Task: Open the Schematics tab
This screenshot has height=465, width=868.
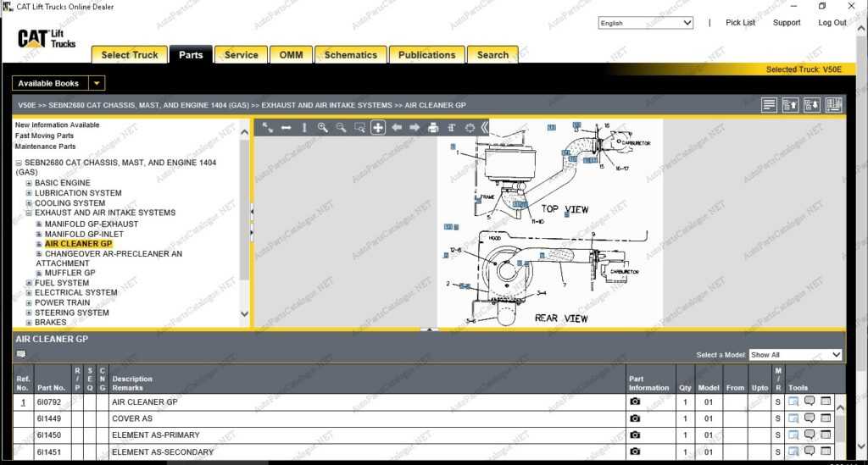Action: click(350, 55)
